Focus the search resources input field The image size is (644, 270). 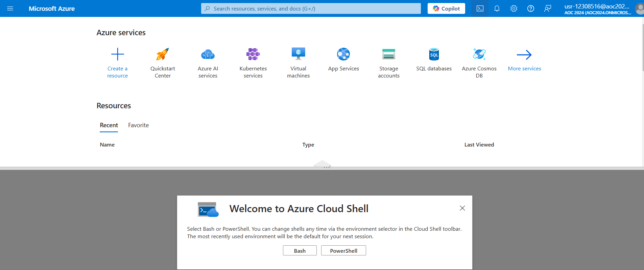(x=311, y=8)
